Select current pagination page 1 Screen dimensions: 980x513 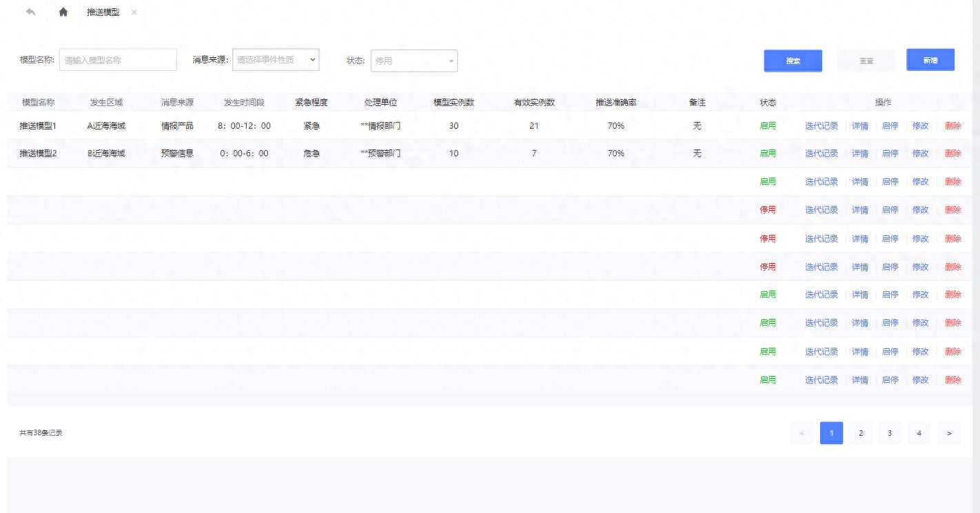[832, 433]
